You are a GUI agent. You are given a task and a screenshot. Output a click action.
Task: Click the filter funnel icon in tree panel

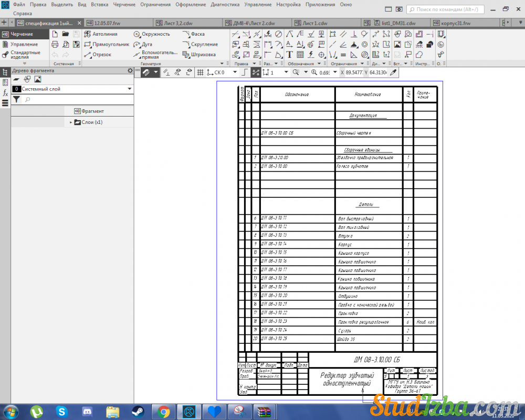click(x=16, y=99)
